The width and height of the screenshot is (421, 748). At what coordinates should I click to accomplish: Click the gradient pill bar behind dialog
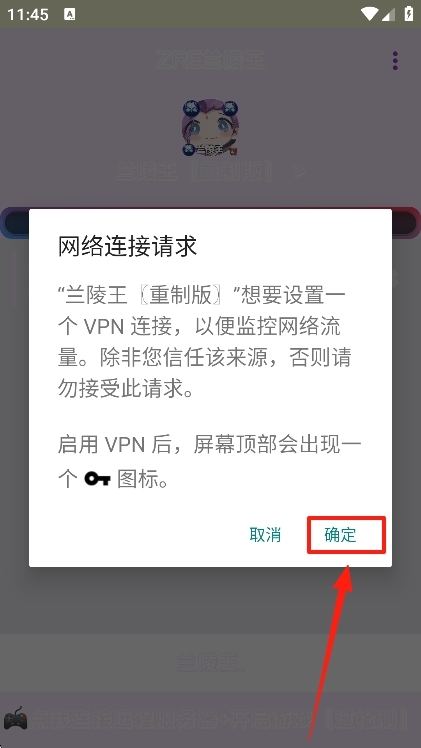coord(210,222)
